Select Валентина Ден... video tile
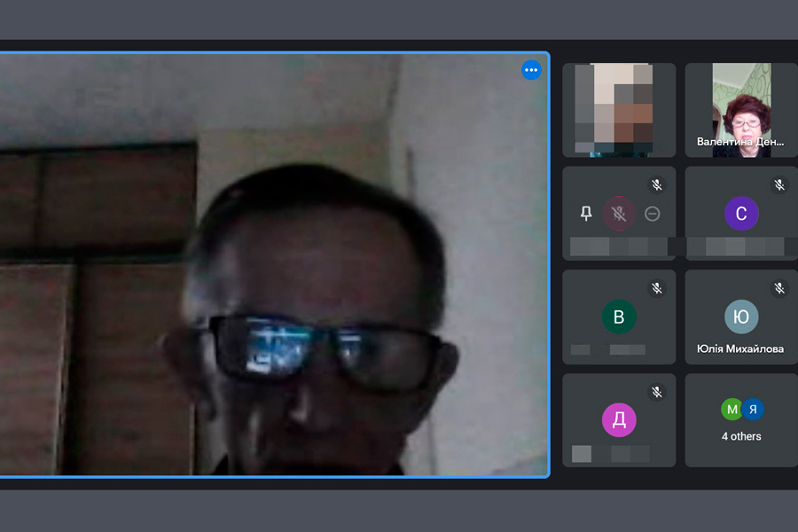798x532 pixels. 741,110
